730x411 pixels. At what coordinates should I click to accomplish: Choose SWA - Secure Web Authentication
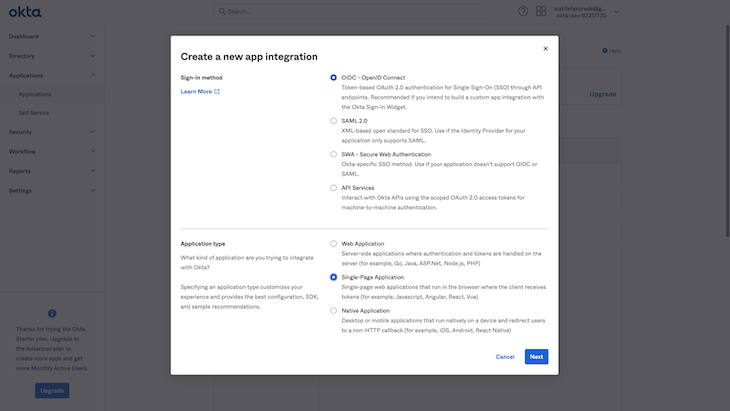pyautogui.click(x=333, y=155)
